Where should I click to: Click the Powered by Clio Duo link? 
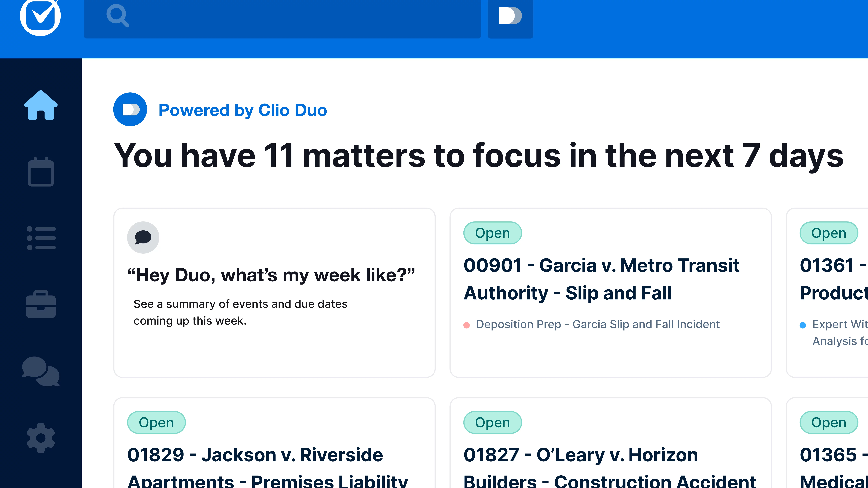243,110
